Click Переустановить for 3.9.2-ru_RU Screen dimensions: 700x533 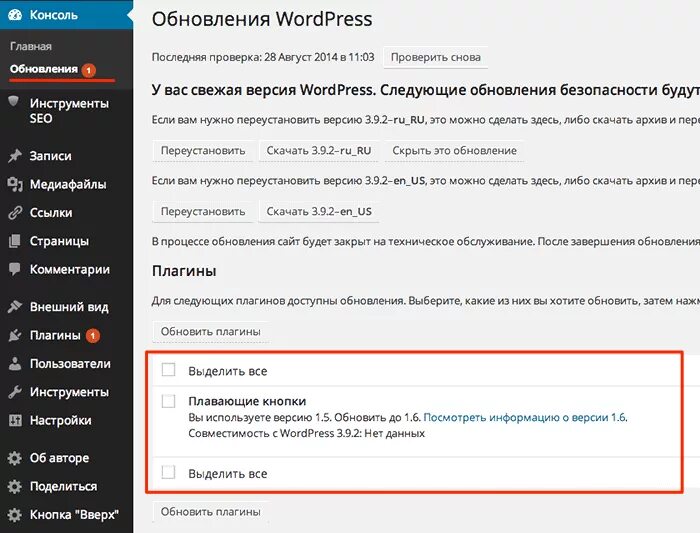coord(203,150)
